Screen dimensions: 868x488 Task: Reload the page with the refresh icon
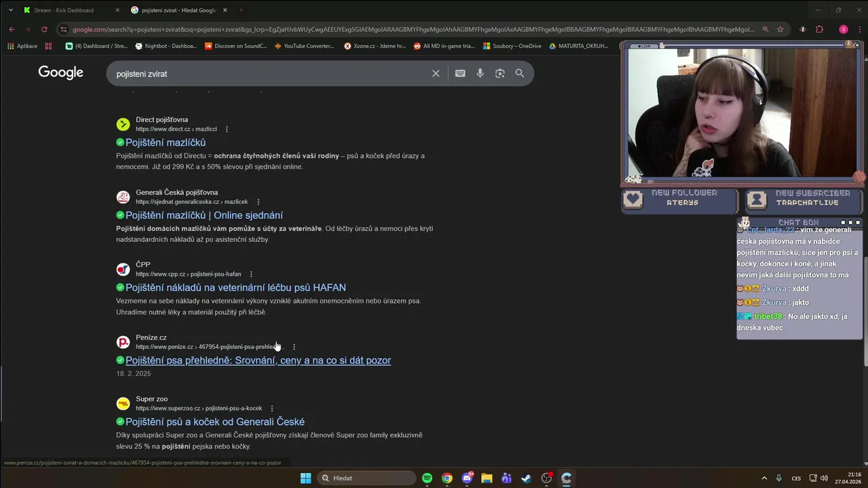coord(44,29)
